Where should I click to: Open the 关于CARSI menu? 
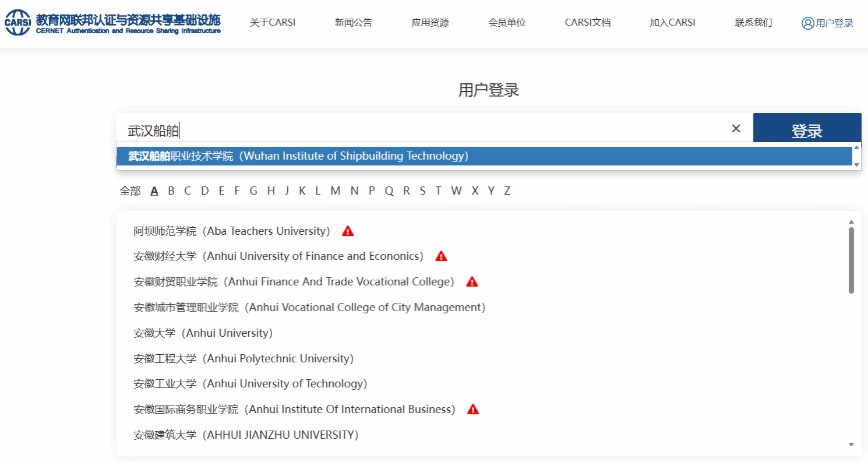[273, 23]
